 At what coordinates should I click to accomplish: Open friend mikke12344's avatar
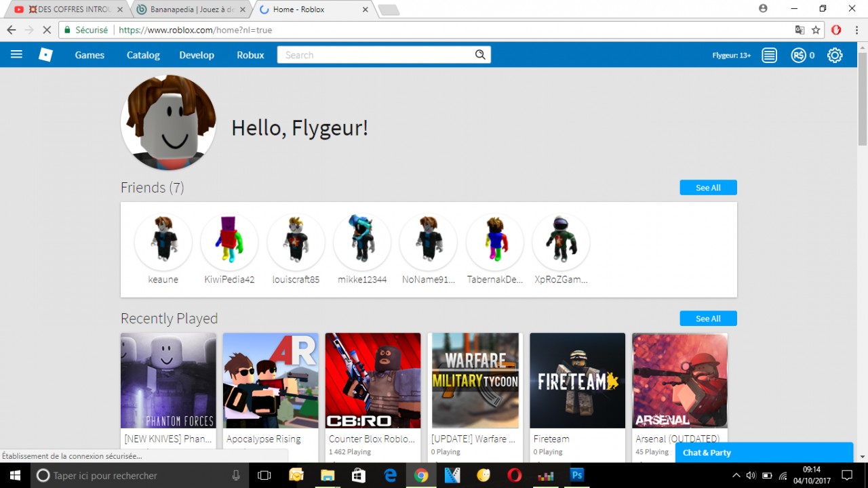(362, 242)
